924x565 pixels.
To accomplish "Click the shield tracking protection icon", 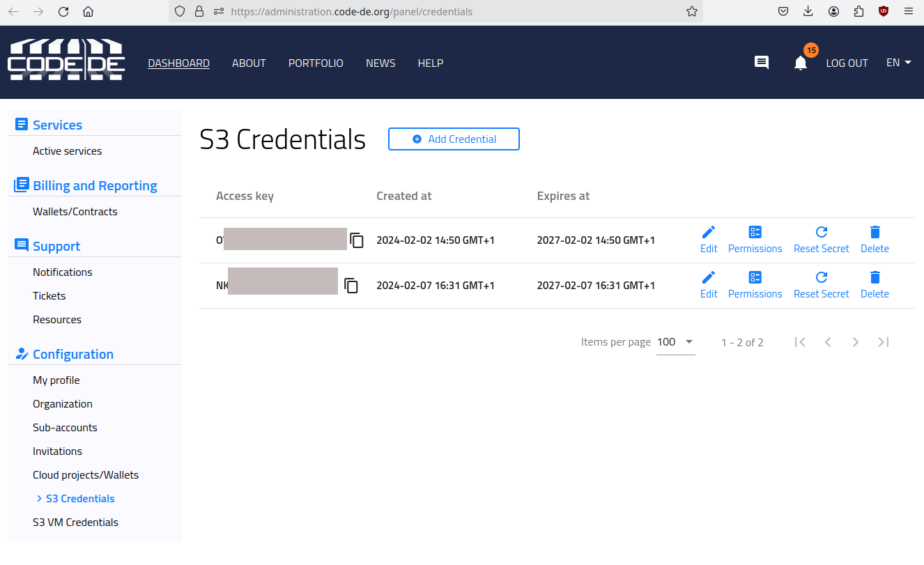I will [x=180, y=11].
